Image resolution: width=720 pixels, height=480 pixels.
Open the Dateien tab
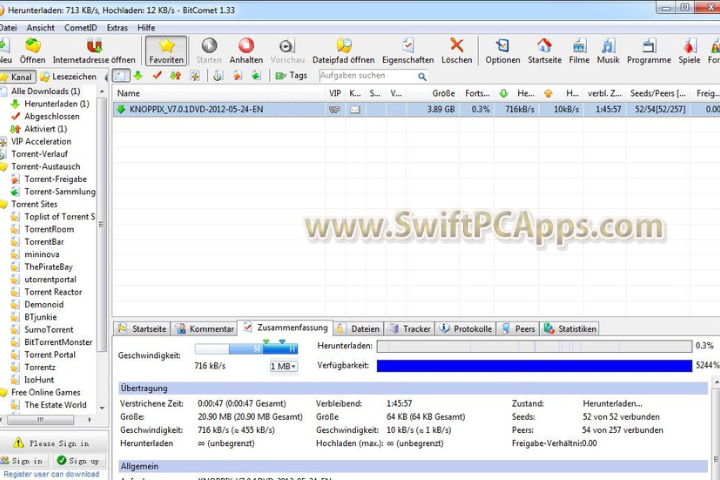[x=359, y=329]
